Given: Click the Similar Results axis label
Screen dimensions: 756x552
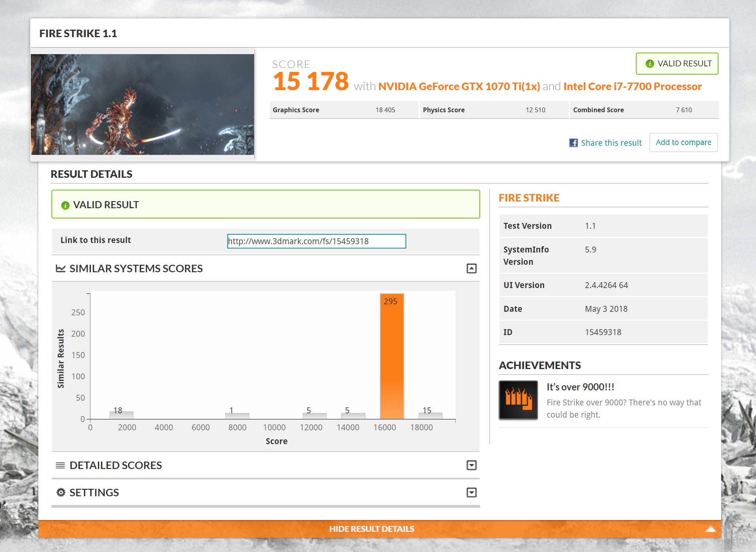Looking at the screenshot, I should click(x=61, y=359).
